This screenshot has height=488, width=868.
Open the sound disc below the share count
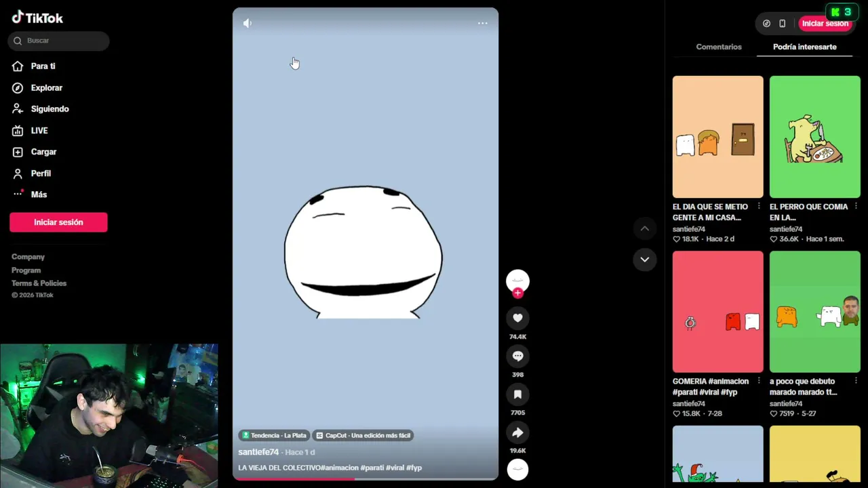[x=517, y=469]
